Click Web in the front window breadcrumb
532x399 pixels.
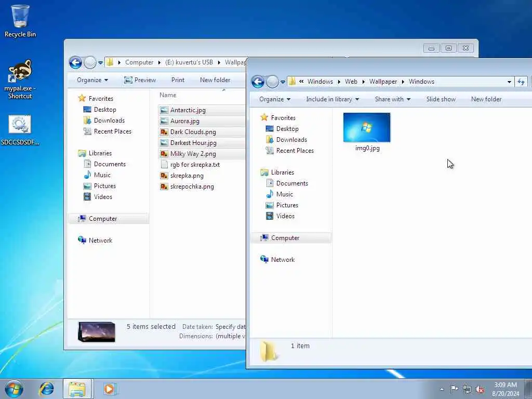[x=351, y=82]
